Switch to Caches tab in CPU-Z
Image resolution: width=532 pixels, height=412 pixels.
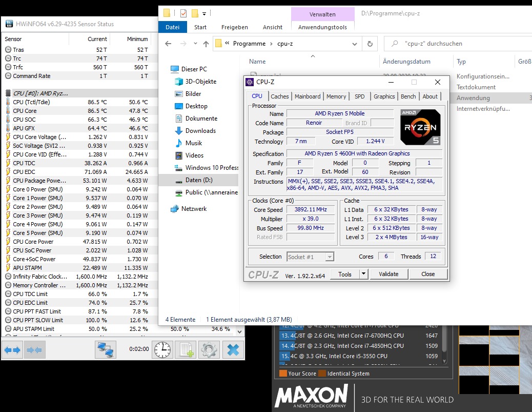[x=279, y=96]
